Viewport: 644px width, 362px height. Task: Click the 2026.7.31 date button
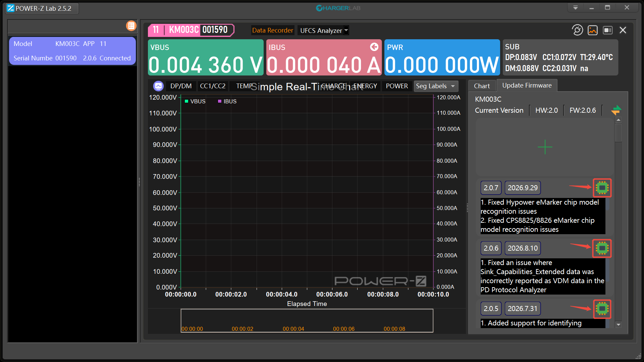(x=523, y=309)
